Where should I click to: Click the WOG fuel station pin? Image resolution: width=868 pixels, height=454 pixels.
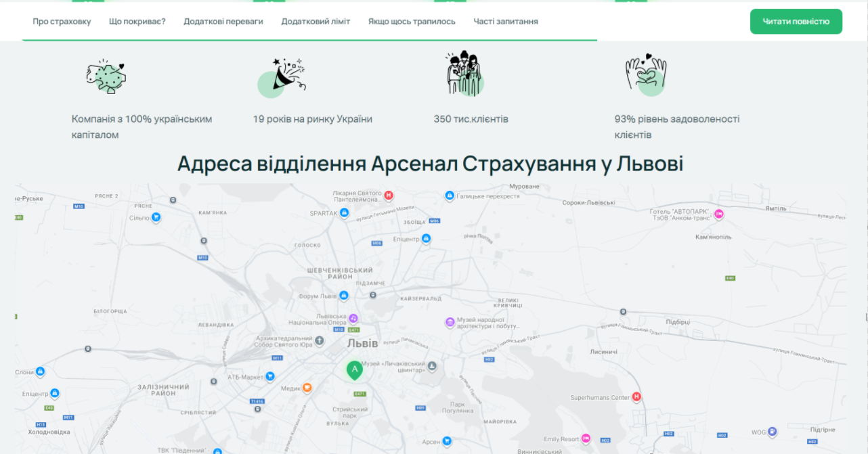coord(773,432)
